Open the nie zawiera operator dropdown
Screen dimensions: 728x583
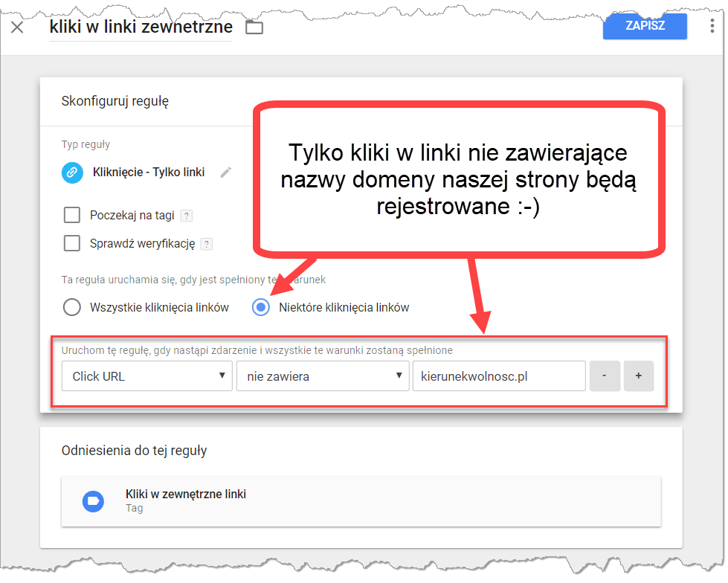pyautogui.click(x=321, y=376)
